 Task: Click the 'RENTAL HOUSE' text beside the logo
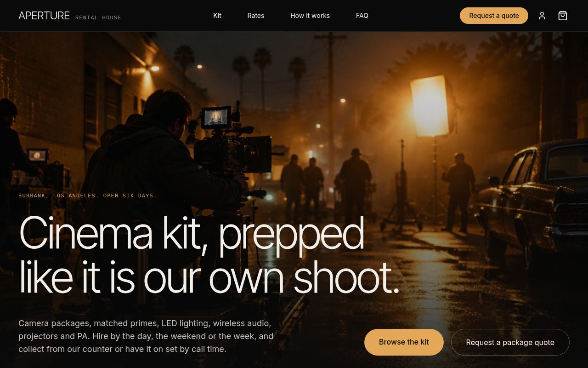(98, 17)
